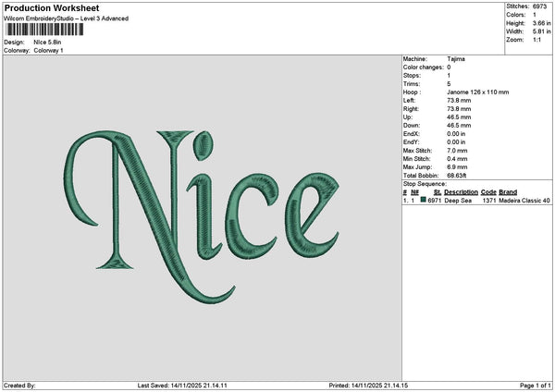Click the Height value 3.66 in

coord(541,23)
